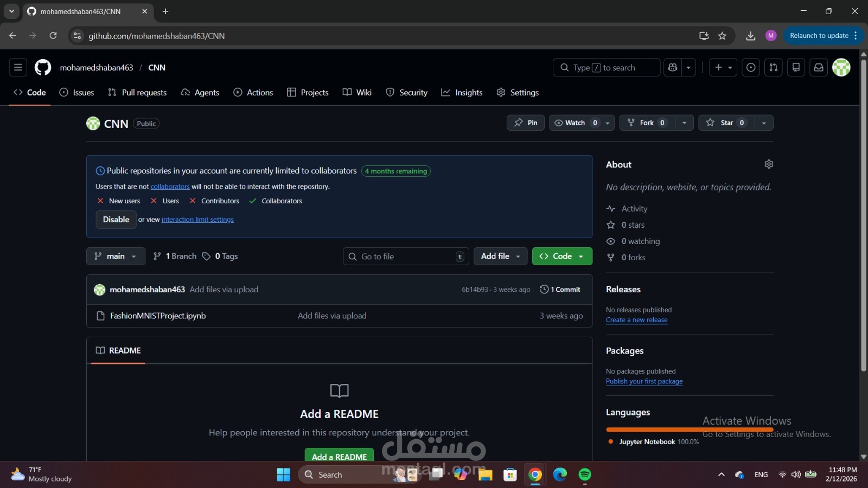868x488 pixels.
Task: Open the notifications inbox icon
Action: 819,67
